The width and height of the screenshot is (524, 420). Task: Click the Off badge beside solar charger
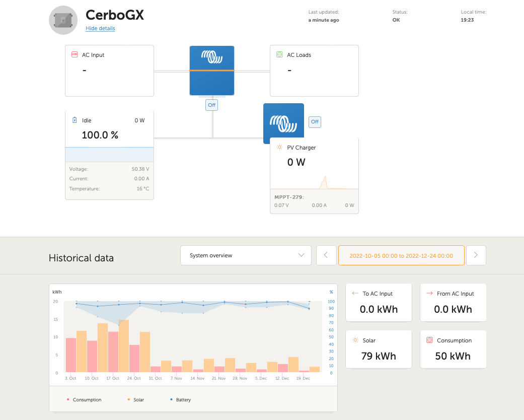315,121
